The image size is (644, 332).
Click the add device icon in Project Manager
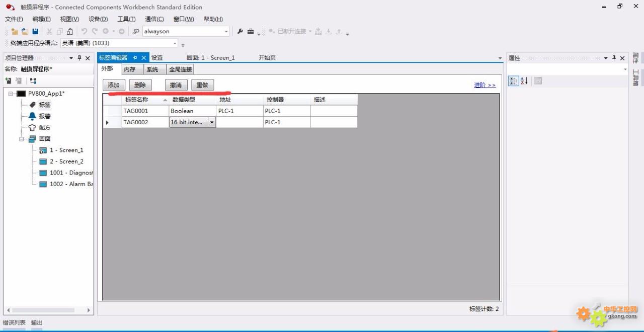click(x=8, y=80)
